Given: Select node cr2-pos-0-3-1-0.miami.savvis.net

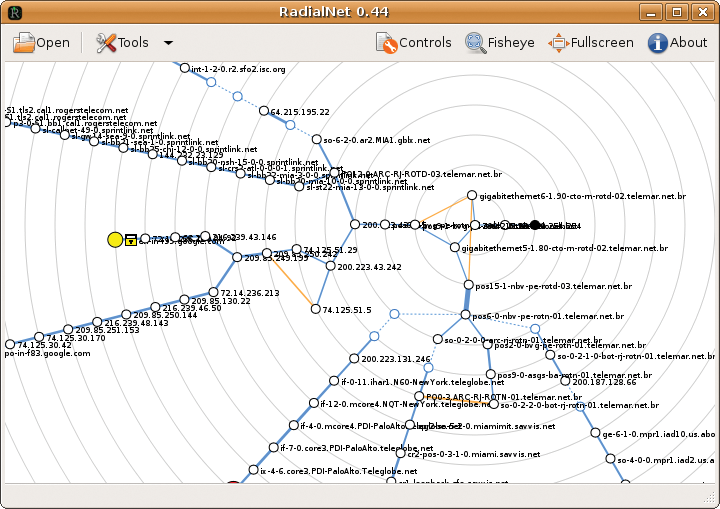Looking at the screenshot, I should pos(400,453).
